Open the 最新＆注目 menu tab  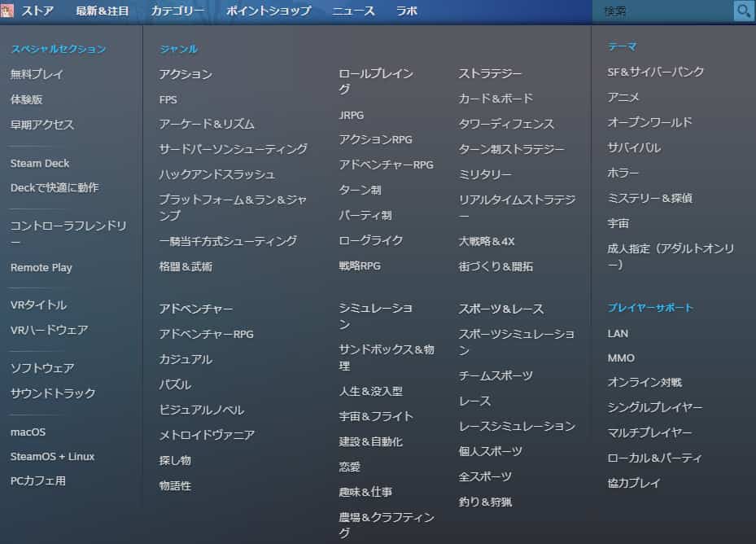103,11
